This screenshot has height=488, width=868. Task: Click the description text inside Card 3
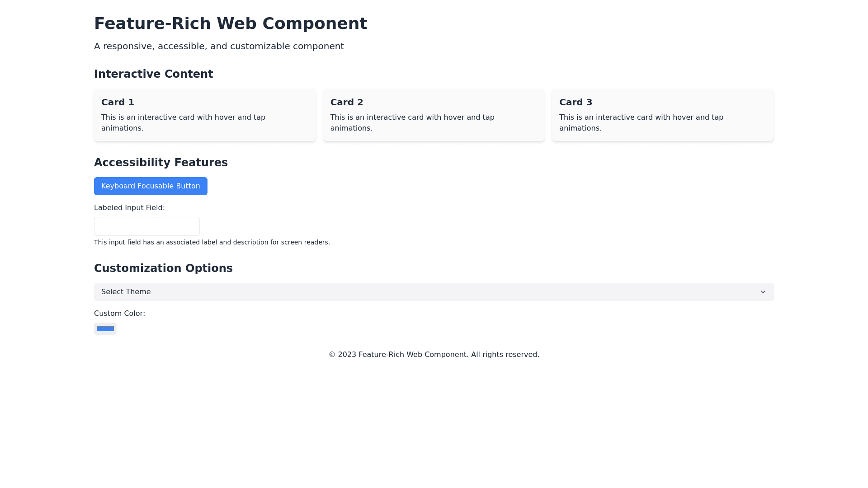point(641,122)
